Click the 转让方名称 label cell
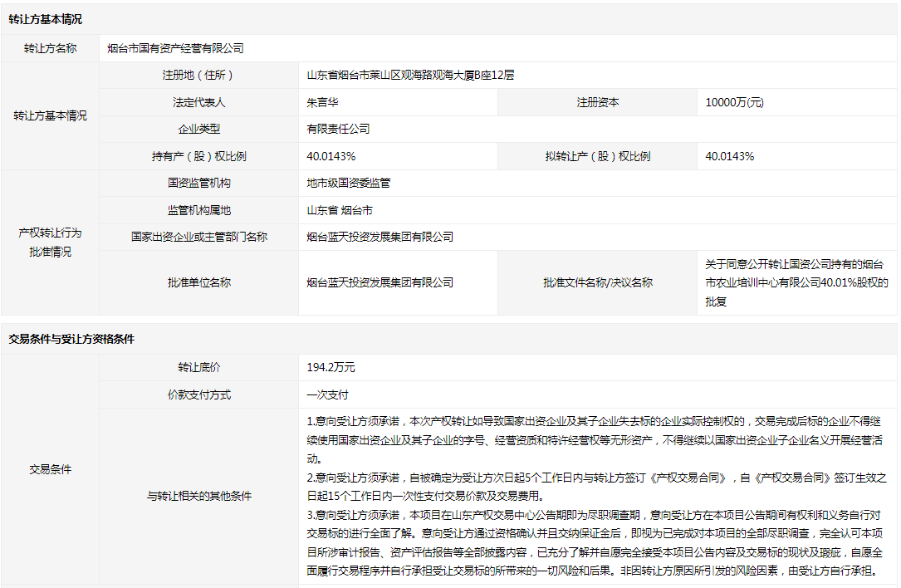Screen dimensions: 901x588 pos(50,49)
